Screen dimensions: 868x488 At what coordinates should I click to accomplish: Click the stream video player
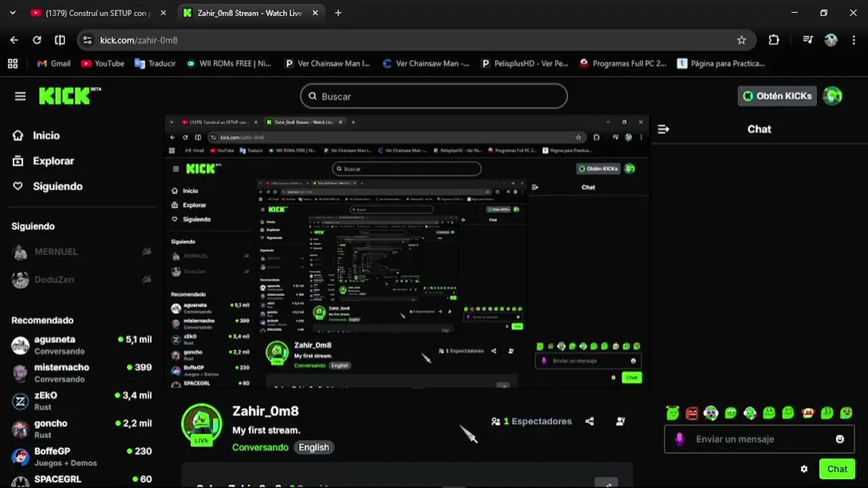coord(407,251)
